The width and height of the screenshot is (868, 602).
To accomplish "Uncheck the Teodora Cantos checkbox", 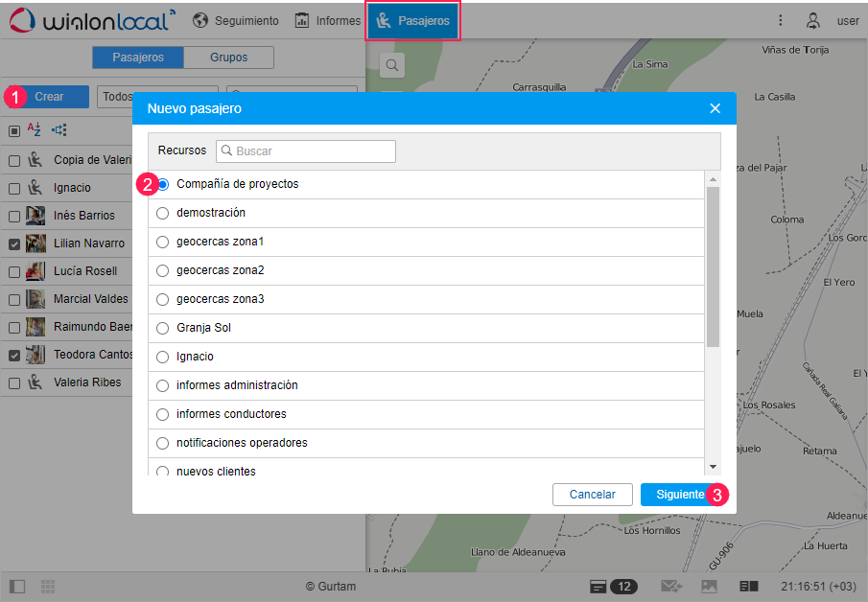I will [14, 356].
